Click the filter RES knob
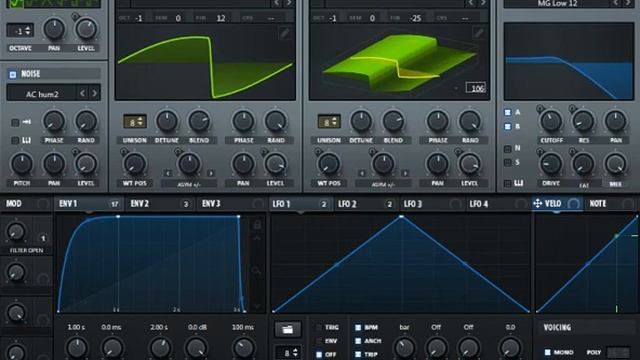 pyautogui.click(x=583, y=121)
